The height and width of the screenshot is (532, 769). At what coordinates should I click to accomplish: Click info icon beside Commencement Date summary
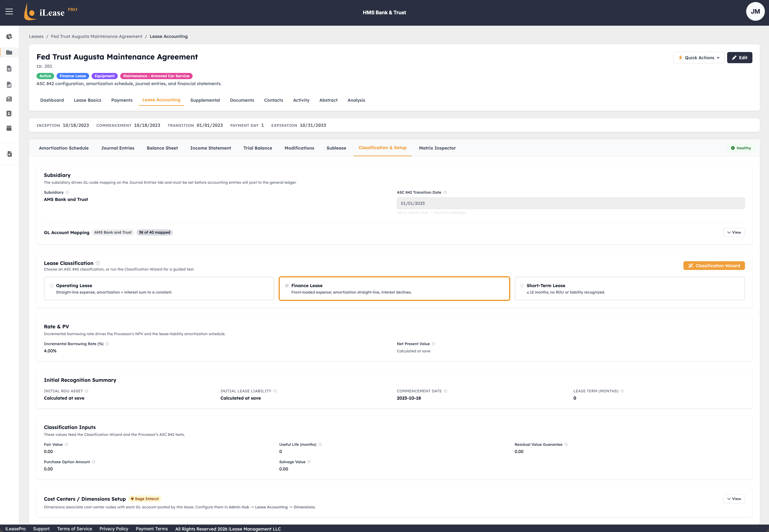click(445, 391)
